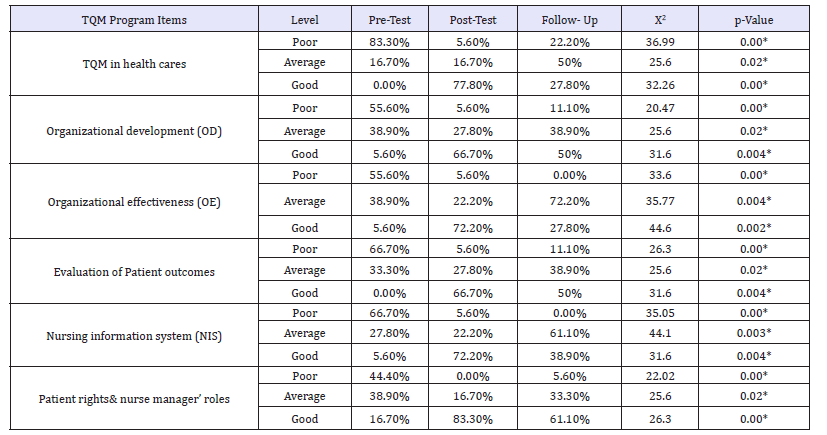827x435 pixels.
Task: Select the 'Level' column header
Action: 304,19
